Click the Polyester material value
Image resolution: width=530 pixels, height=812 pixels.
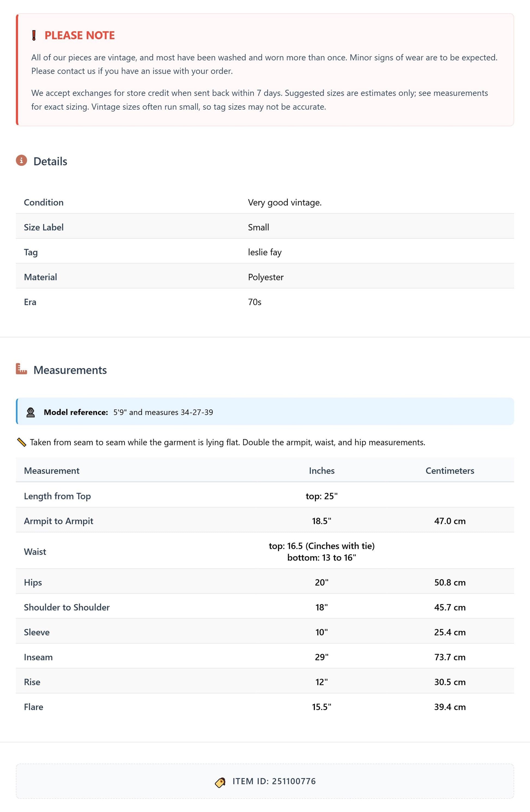pyautogui.click(x=266, y=277)
